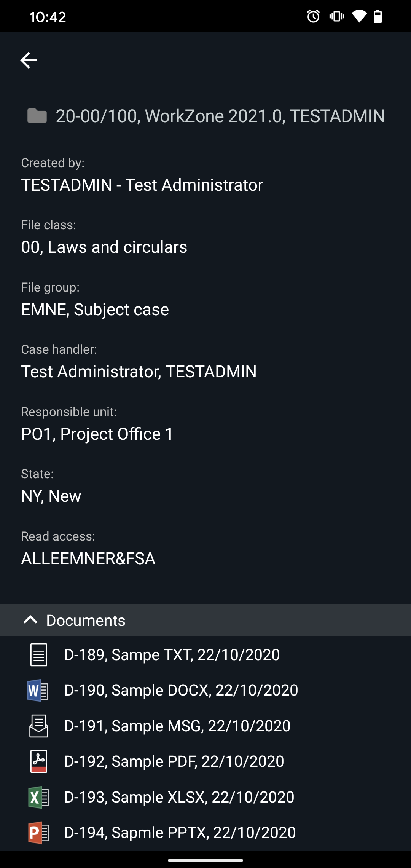Tap the email message icon for D-191
This screenshot has width=411, height=868.
pyautogui.click(x=39, y=726)
